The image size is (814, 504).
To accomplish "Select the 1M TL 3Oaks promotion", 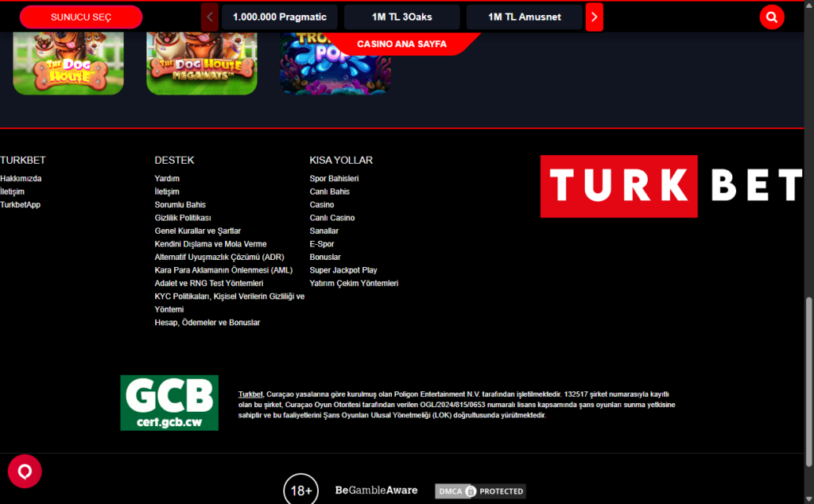I will tap(401, 16).
